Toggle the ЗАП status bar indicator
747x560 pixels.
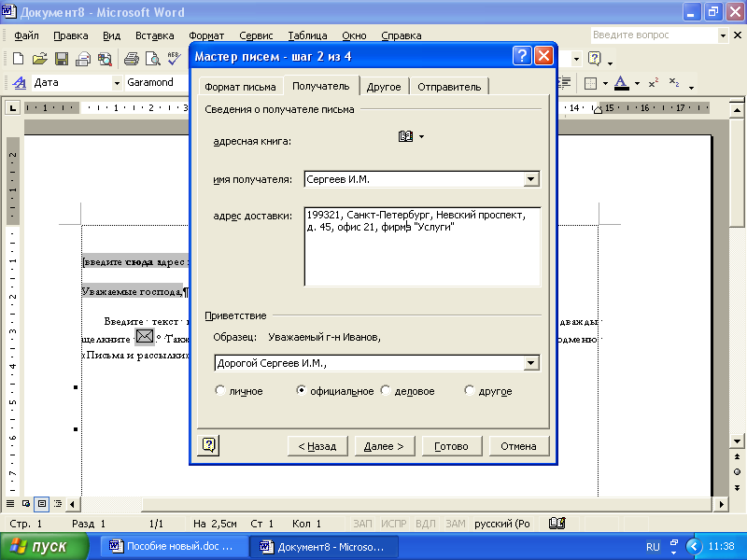pos(362,524)
